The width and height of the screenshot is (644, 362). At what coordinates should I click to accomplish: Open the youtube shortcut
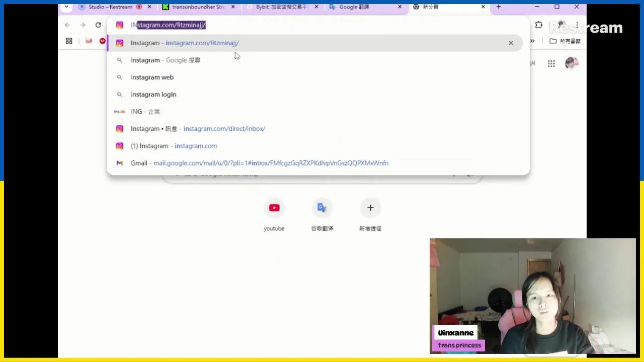tap(274, 215)
